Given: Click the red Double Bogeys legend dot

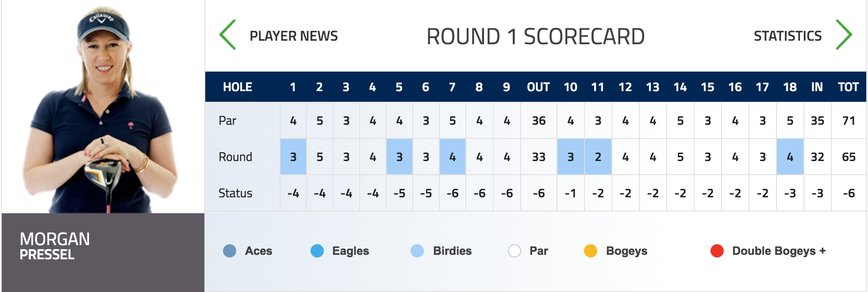Looking at the screenshot, I should 717,251.
